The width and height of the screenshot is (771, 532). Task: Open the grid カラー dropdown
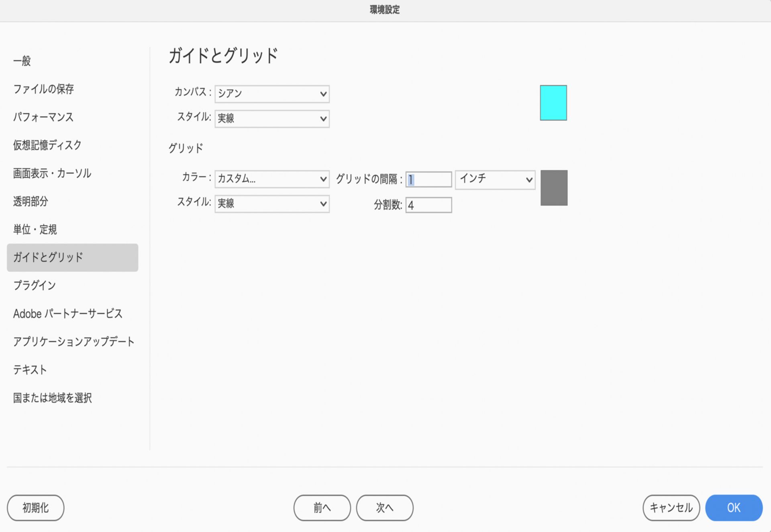tap(272, 179)
